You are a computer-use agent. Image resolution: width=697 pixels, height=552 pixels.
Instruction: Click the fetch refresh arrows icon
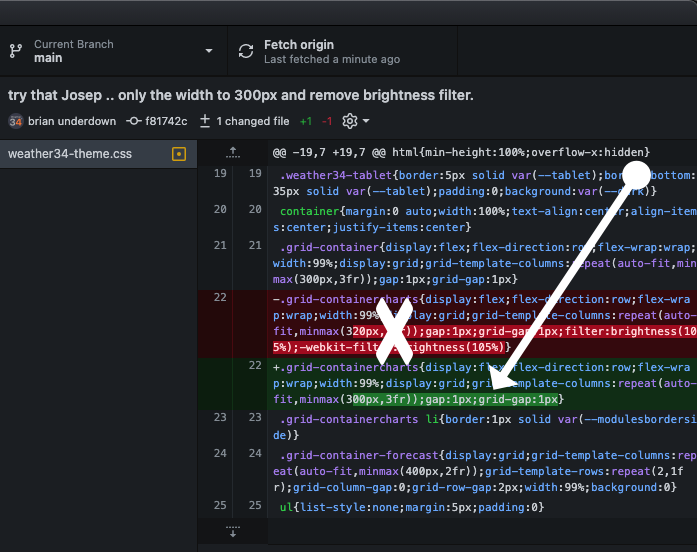(246, 51)
